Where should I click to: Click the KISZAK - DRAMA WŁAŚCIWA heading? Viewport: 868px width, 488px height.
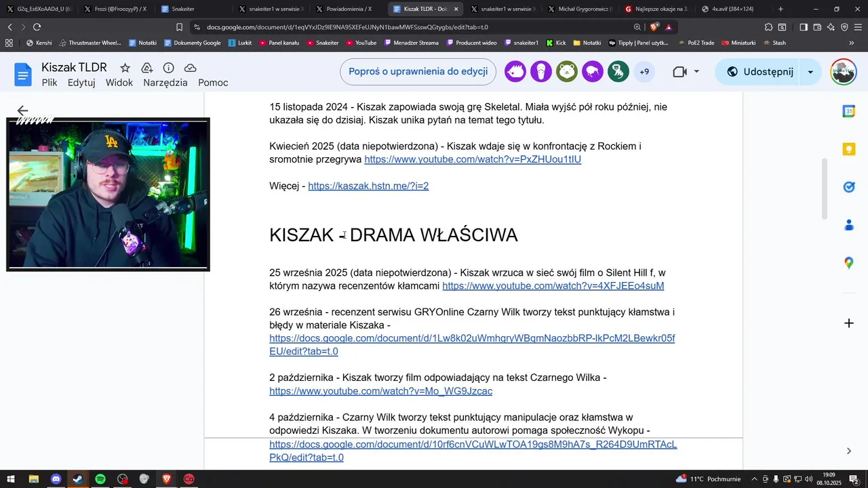pyautogui.click(x=393, y=235)
